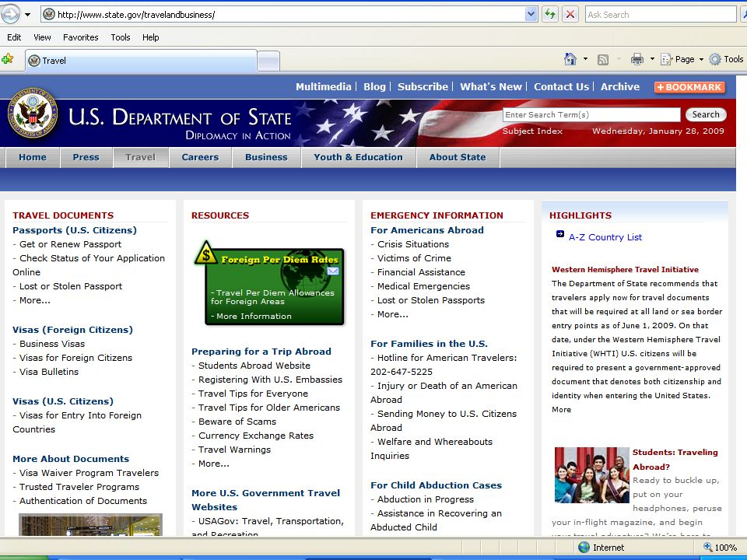
Task: Open a new blank tab
Action: pyautogui.click(x=268, y=61)
